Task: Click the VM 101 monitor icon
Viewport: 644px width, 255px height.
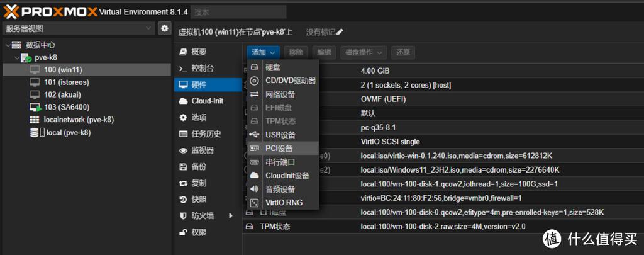Action: [35, 82]
